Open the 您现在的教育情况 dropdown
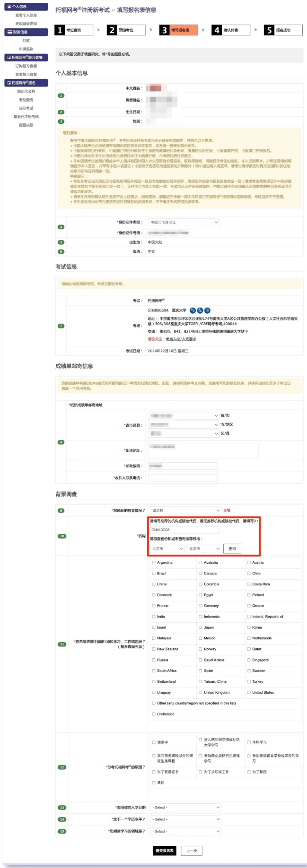Viewport: 307px width, 868px height. 185,510
